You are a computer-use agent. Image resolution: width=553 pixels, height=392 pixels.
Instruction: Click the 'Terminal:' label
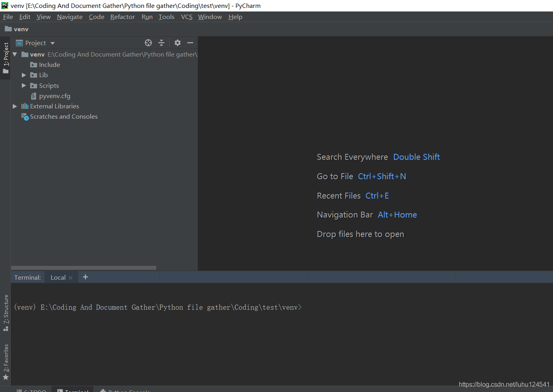click(28, 278)
